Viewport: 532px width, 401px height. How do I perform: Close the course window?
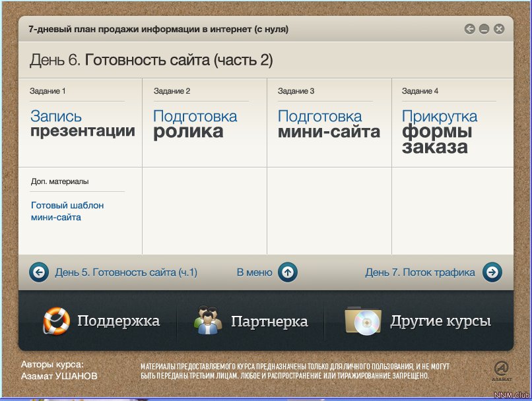pyautogui.click(x=499, y=29)
